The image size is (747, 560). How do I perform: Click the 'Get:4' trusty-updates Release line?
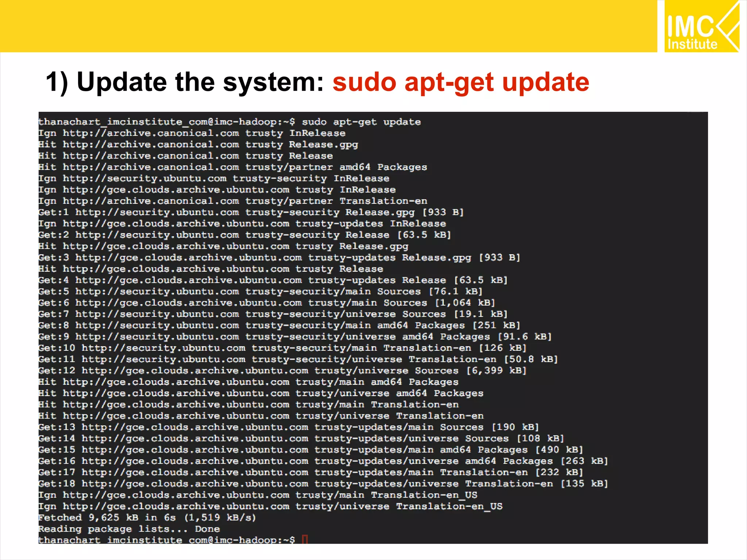[273, 280]
